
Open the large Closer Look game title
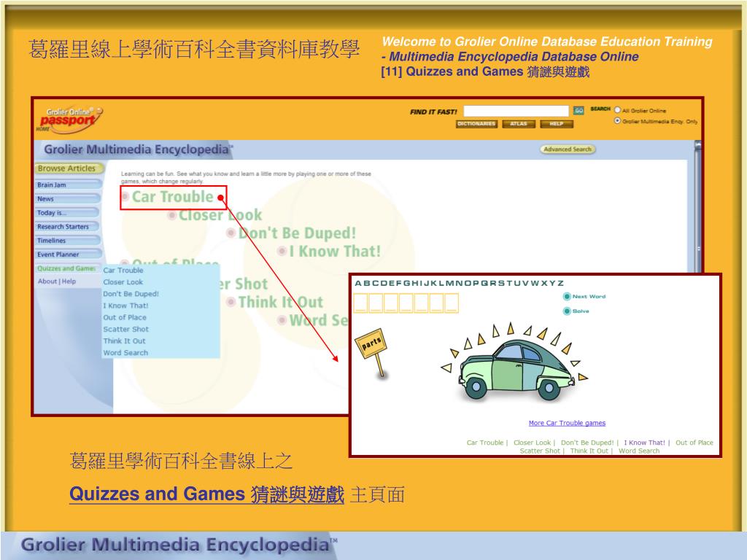(x=220, y=215)
